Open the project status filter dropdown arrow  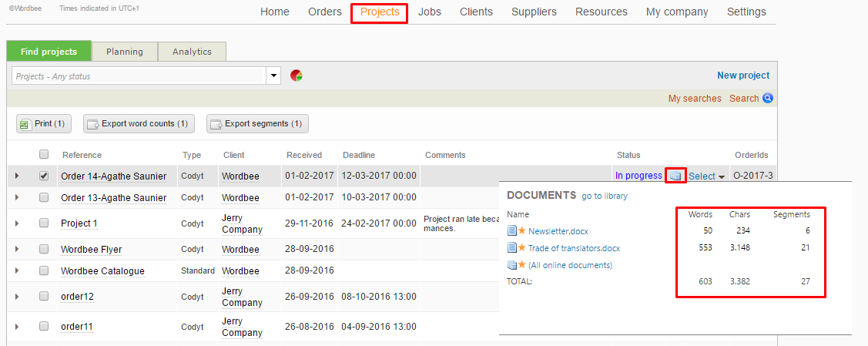(274, 76)
